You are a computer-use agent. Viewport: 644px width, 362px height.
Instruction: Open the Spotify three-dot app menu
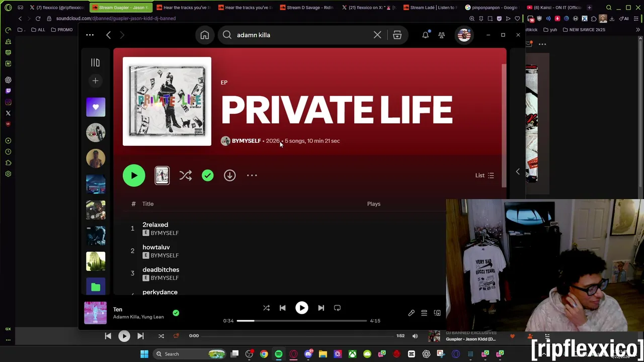(90, 35)
